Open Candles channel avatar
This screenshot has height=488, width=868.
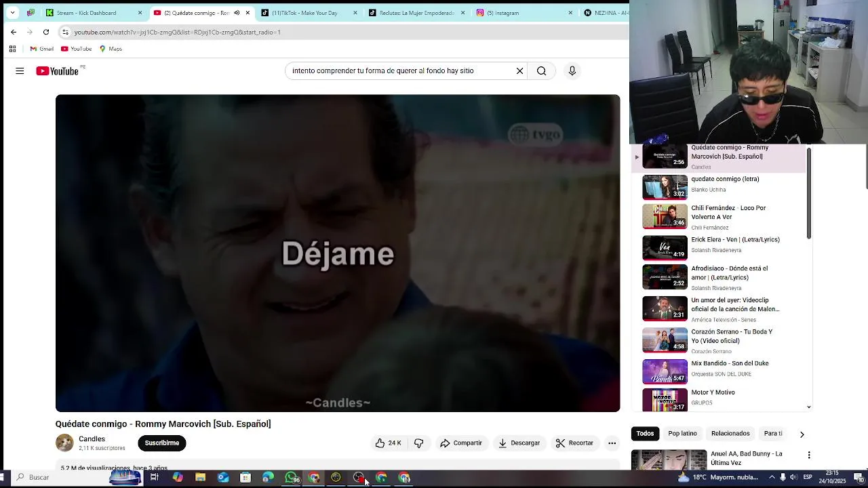(64, 443)
